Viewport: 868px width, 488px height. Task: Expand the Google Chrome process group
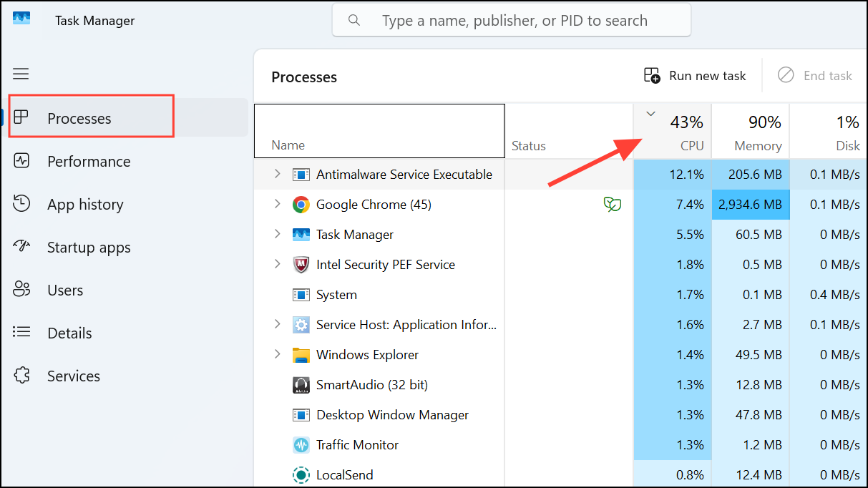pos(278,204)
